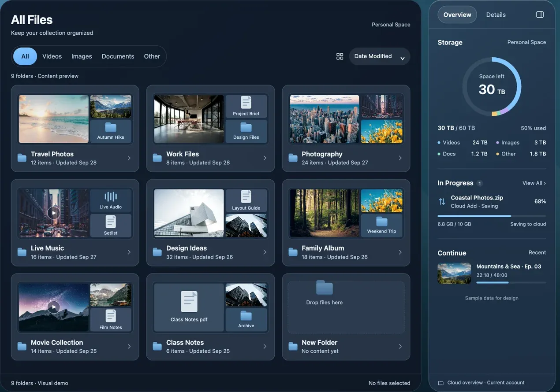Open Travel Photos folder via its chevron

pyautogui.click(x=129, y=158)
